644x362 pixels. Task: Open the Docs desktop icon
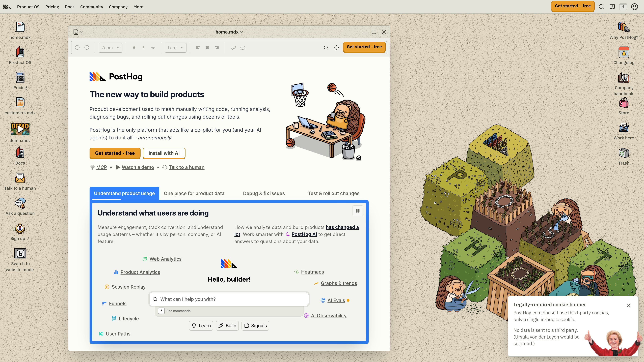click(x=20, y=152)
